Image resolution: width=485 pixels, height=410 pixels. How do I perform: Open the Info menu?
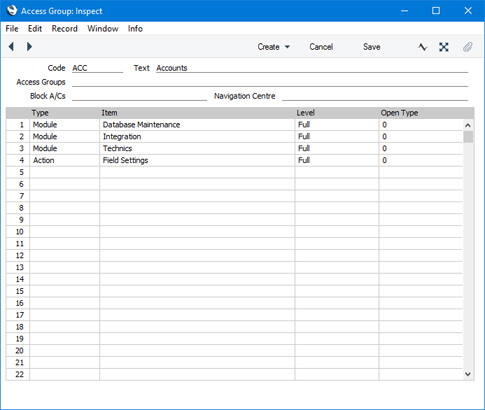click(135, 29)
